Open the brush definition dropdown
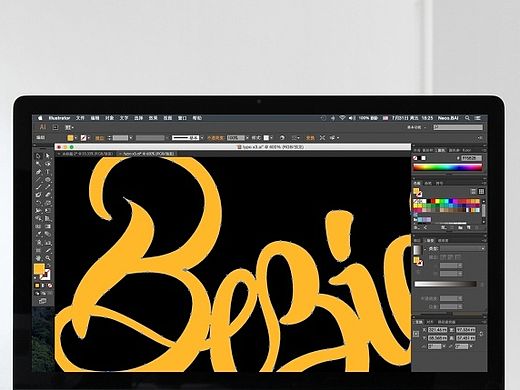Image resolution: width=520 pixels, height=390 pixels. point(202,138)
